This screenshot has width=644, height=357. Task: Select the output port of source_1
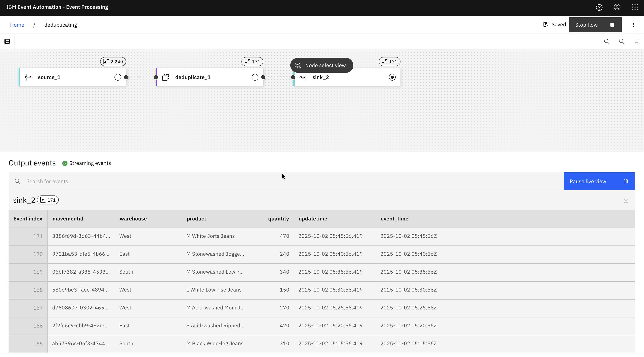coord(117,77)
